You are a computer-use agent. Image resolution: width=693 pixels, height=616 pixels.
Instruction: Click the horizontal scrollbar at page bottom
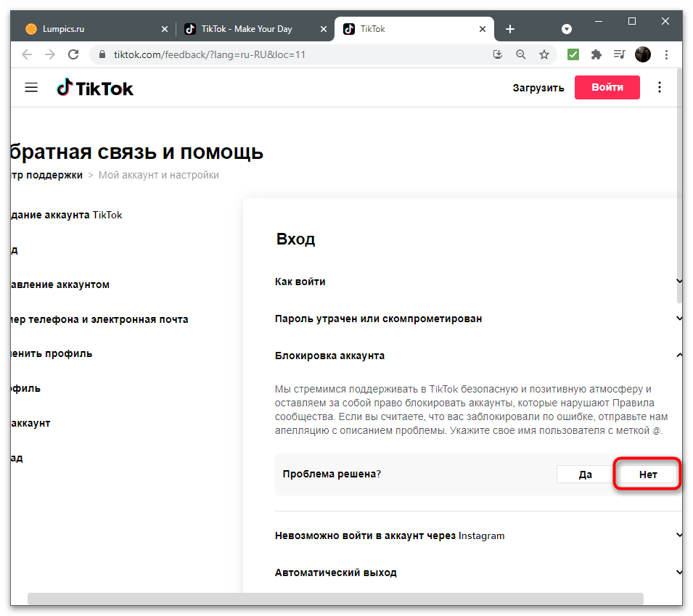(335, 599)
